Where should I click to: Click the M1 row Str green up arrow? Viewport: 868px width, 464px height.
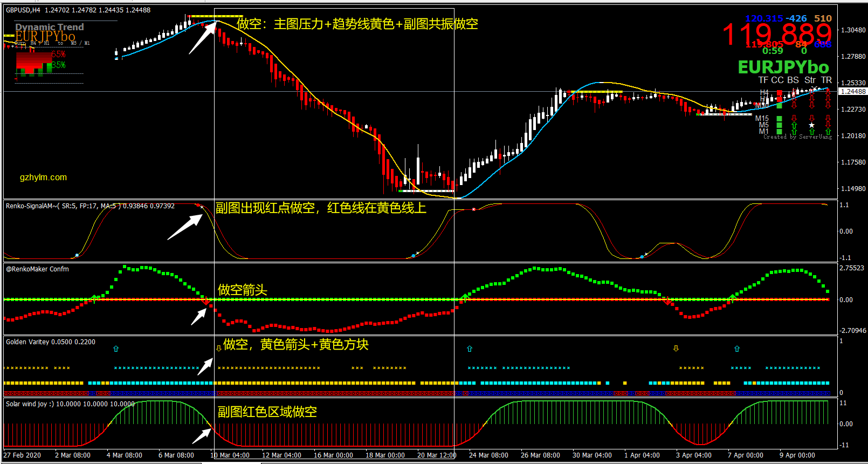pyautogui.click(x=811, y=132)
